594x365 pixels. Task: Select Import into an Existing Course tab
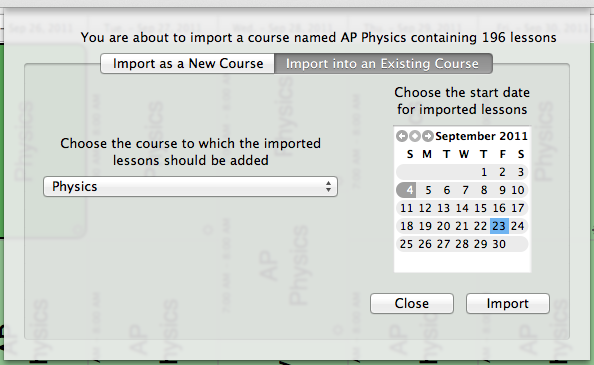[383, 64]
